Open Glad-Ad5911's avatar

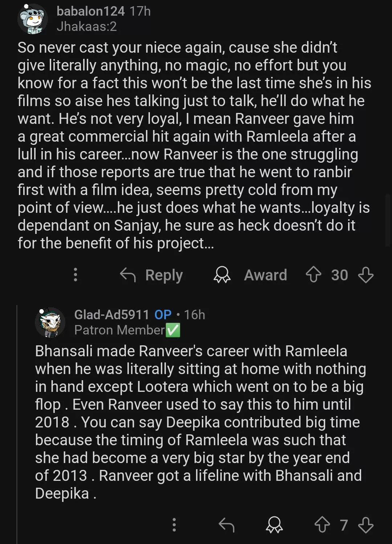[x=50, y=322]
